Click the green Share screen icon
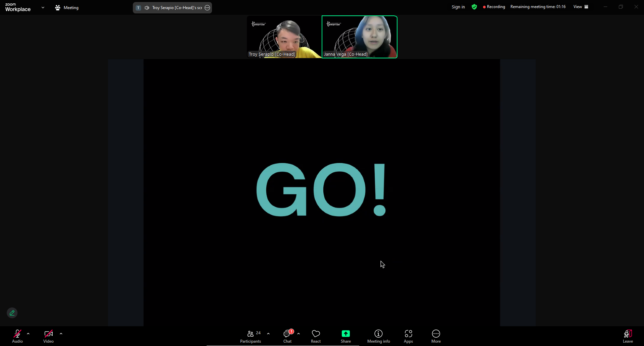644x346 pixels. [345, 334]
